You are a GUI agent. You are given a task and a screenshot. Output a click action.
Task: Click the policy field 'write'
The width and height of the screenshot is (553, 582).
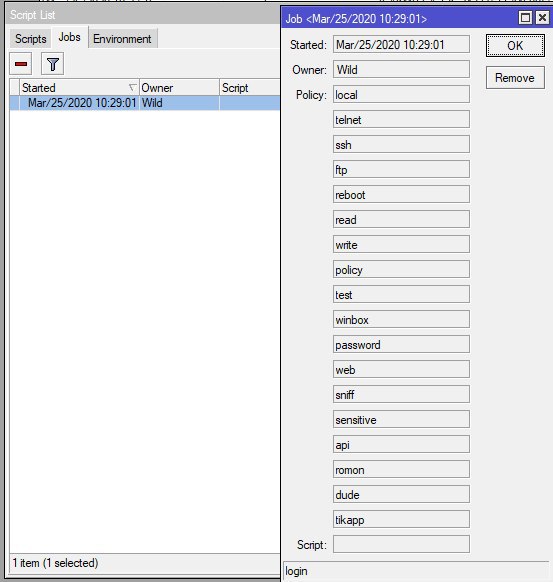coord(401,245)
